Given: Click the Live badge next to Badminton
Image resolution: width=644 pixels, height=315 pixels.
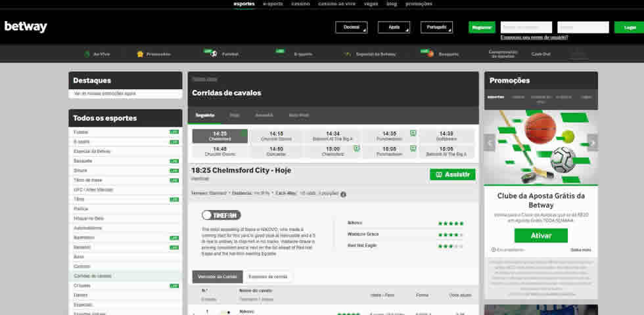Looking at the screenshot, I should (174, 238).
